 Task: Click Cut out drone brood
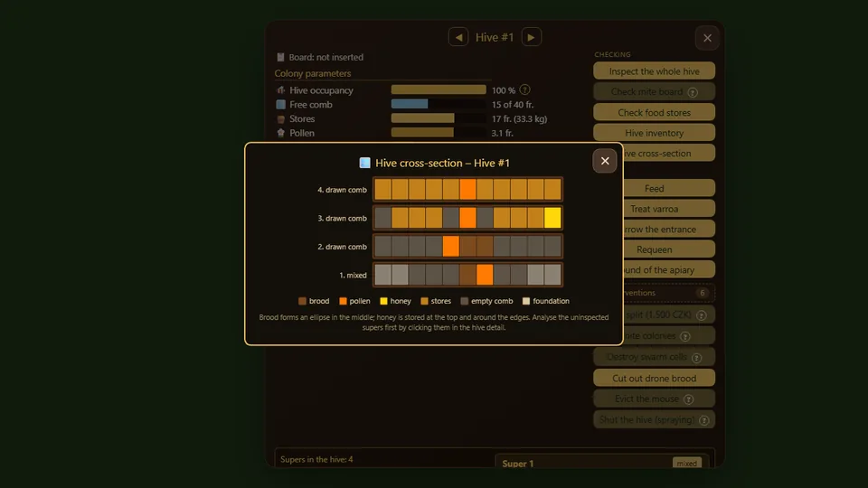(x=654, y=378)
